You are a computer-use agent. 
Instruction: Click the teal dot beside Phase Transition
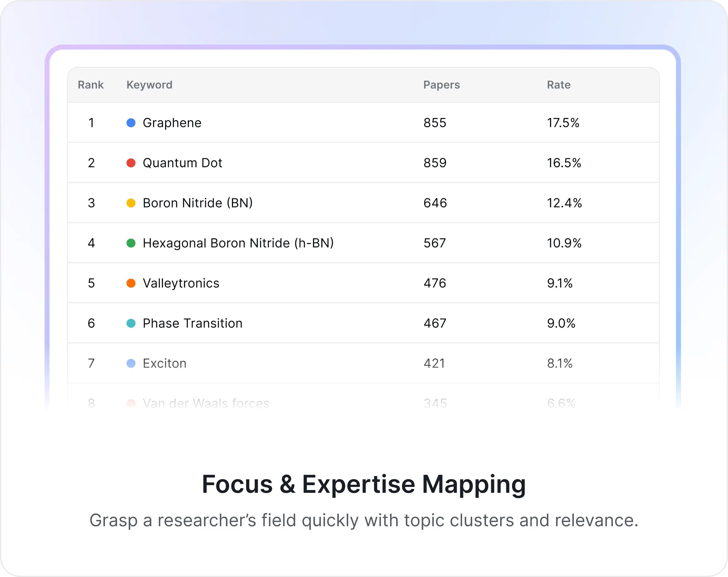pos(131,323)
